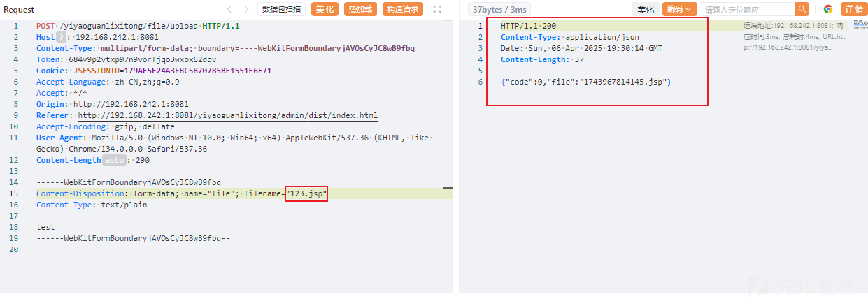Click the Content-Type: text/plain line
The width and height of the screenshot is (868, 301).
pyautogui.click(x=92, y=205)
